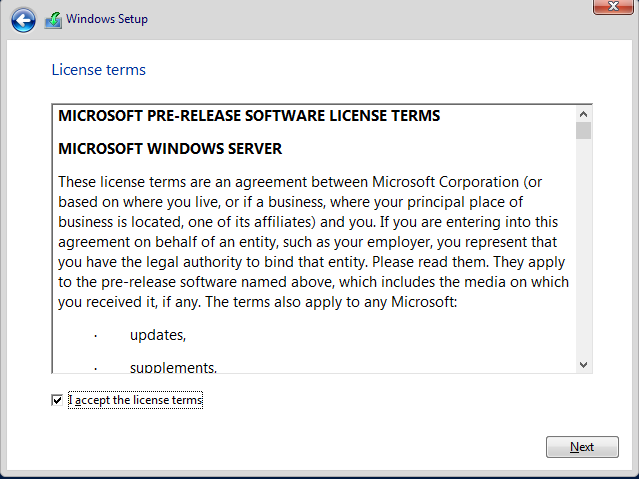Uncheck the accept license terms checkbox
Screen dimensions: 639x479
click(57, 400)
